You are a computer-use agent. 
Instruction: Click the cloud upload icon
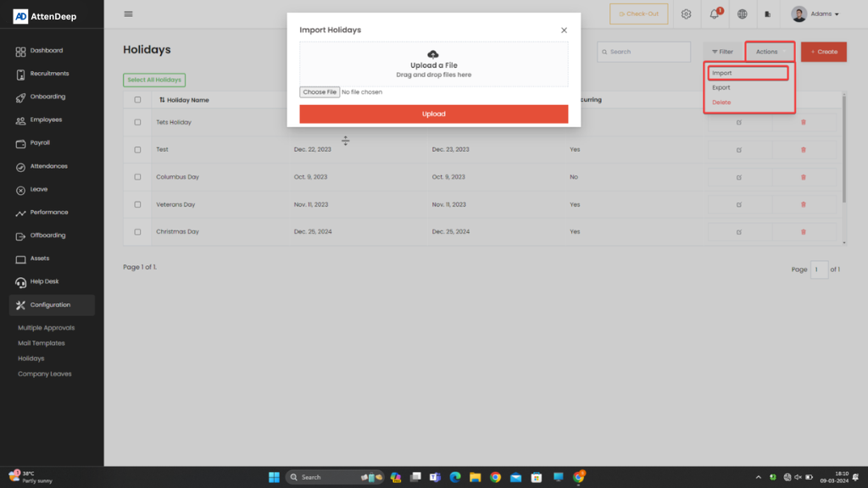(433, 55)
